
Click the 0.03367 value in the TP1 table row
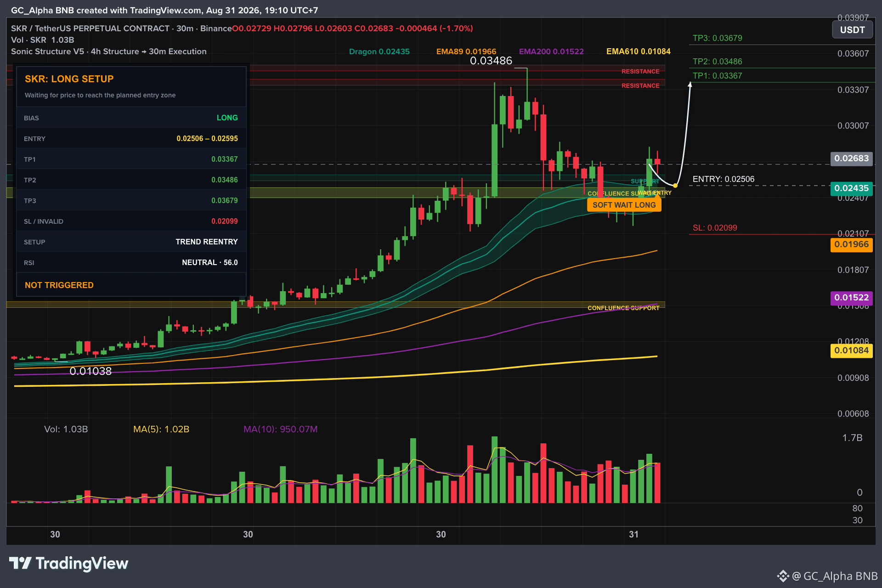(225, 159)
